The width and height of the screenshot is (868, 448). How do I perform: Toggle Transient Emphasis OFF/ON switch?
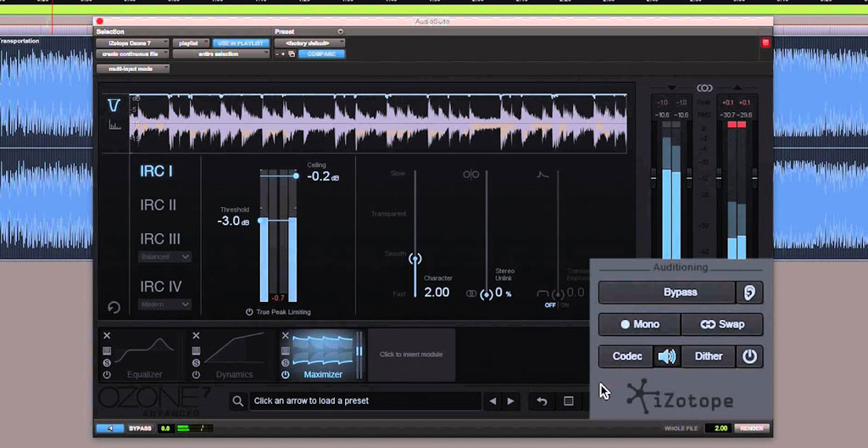[x=556, y=305]
